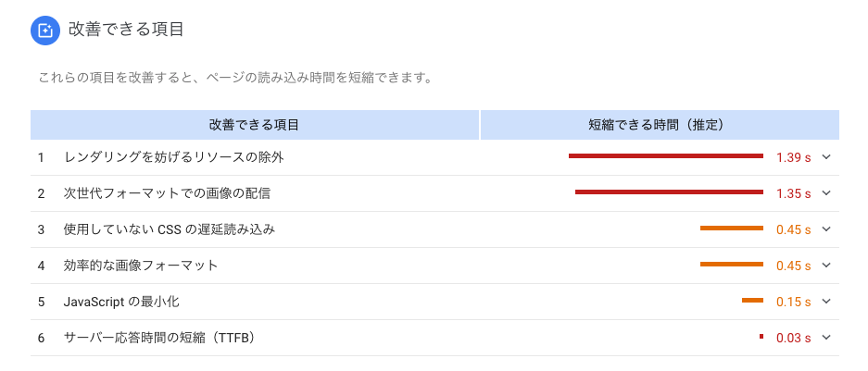Expand the 効率的な画像フォーマット chevron
868x371 pixels.
(826, 265)
